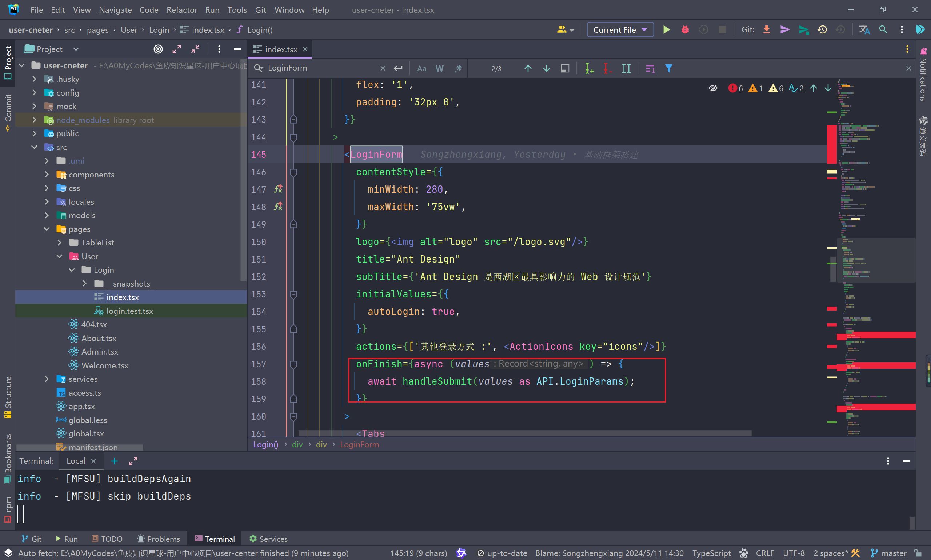The height and width of the screenshot is (560, 931).
Task: Toggle visibility of login.test.tsx file
Action: (129, 311)
